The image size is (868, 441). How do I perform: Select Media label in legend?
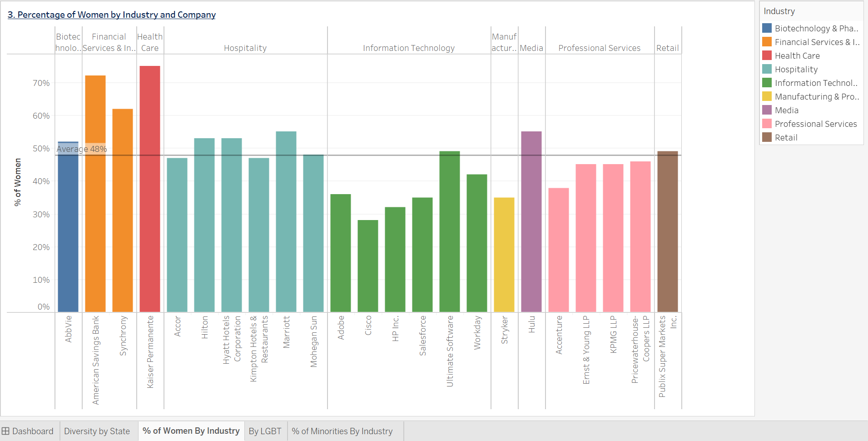[787, 110]
